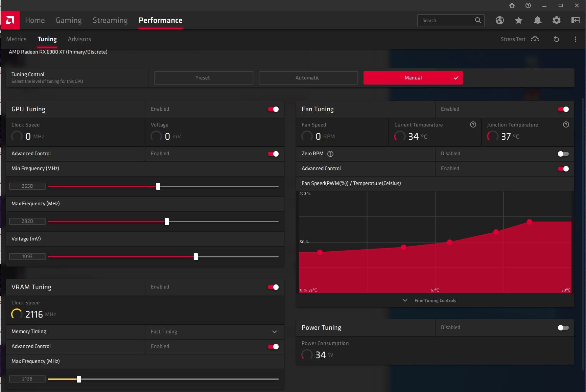Toggle the sidebar panel icon

click(576, 20)
